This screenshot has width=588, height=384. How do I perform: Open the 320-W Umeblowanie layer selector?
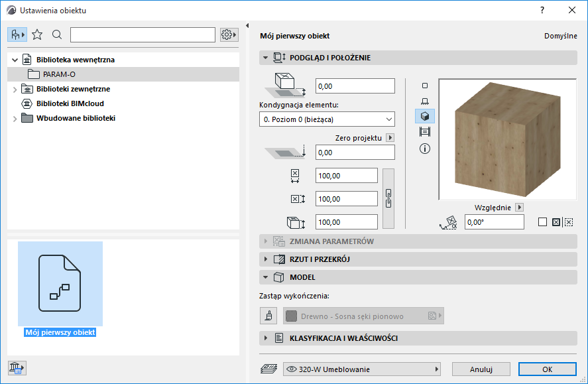coord(361,368)
